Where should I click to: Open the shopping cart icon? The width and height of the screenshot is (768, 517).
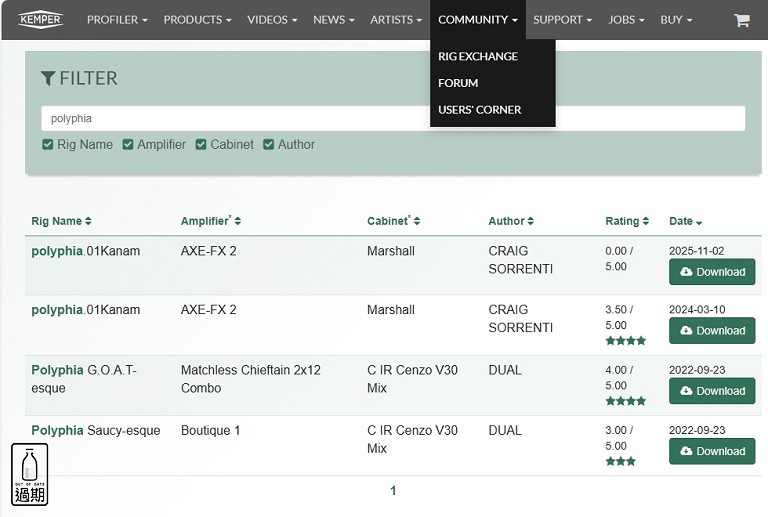742,20
